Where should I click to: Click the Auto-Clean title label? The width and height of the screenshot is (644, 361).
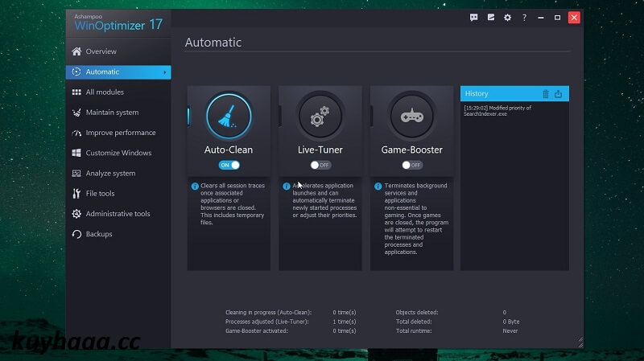pos(229,150)
